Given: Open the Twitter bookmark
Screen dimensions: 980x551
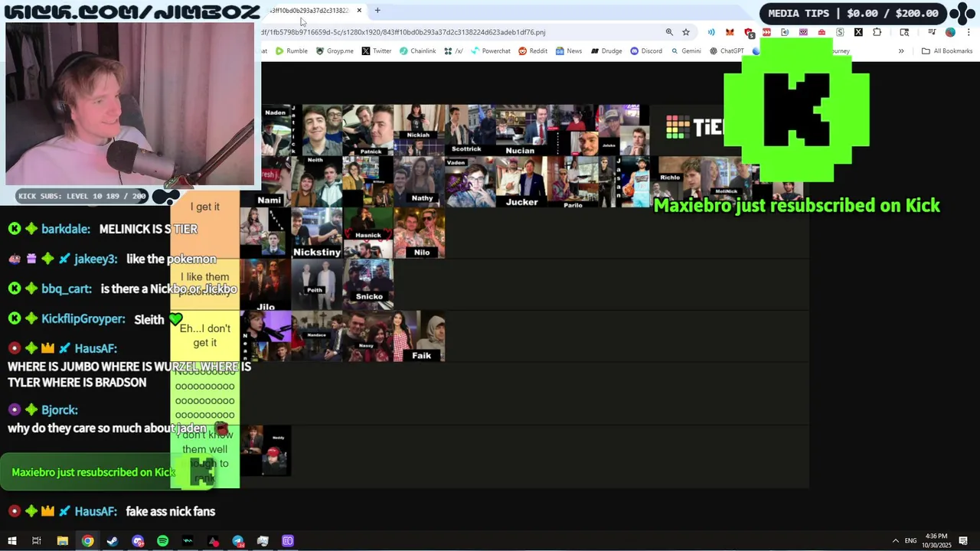Looking at the screenshot, I should point(377,51).
